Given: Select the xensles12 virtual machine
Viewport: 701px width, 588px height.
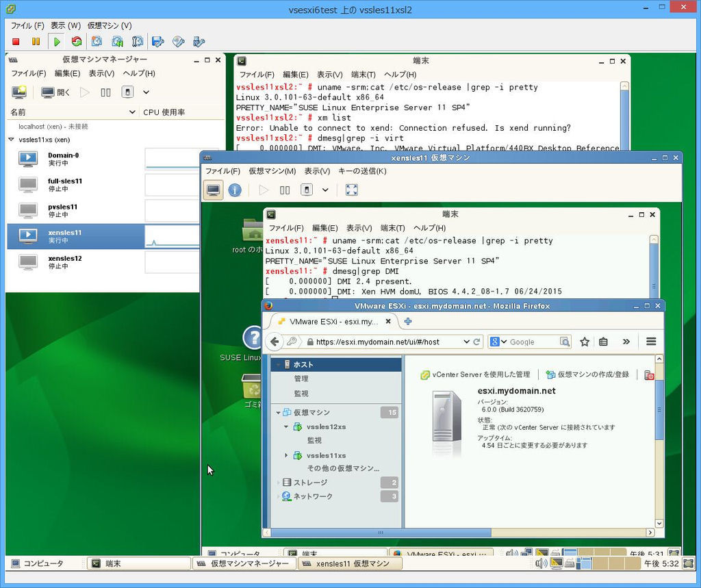Looking at the screenshot, I should [x=103, y=262].
